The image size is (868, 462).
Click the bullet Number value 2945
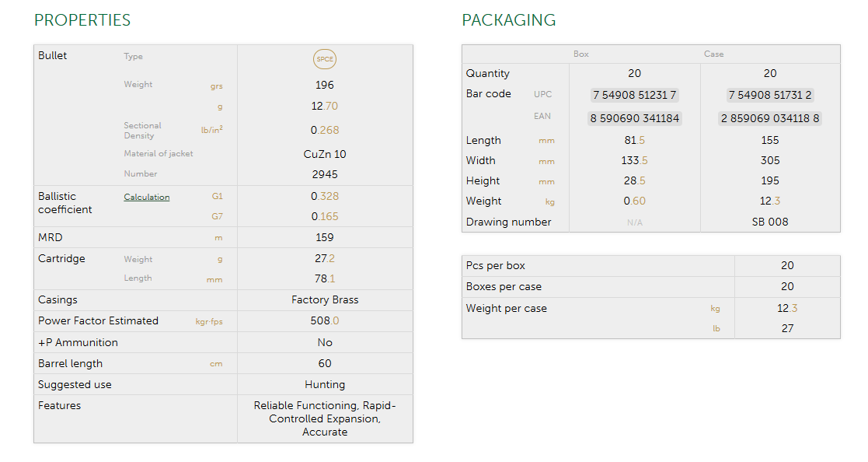coord(325,174)
